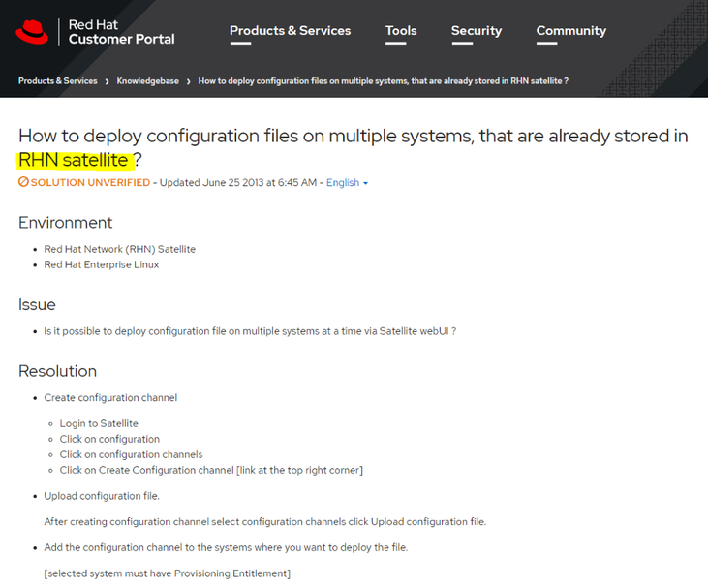
Task: Click the Issue heading
Action: pyautogui.click(x=37, y=305)
